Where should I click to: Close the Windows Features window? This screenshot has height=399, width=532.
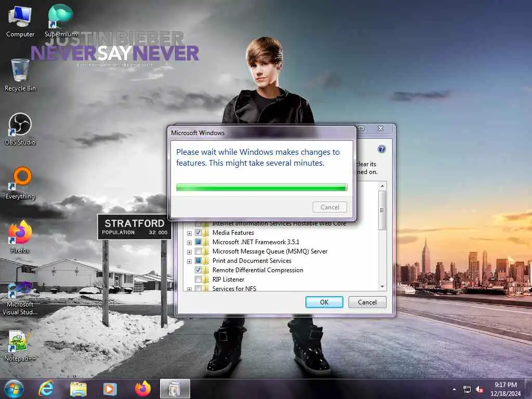(x=380, y=128)
